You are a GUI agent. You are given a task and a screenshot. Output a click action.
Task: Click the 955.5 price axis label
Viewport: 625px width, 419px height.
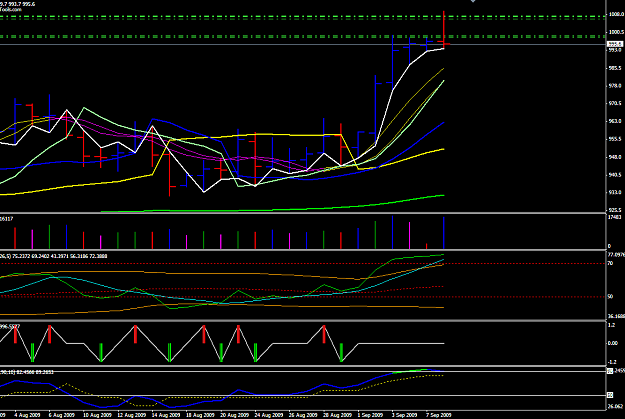click(x=617, y=139)
